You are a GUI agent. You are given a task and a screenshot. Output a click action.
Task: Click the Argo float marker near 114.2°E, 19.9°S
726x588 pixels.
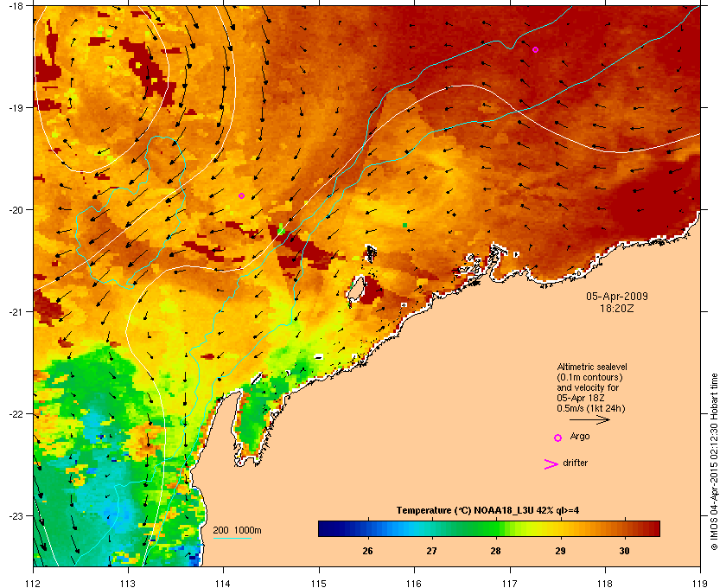pyautogui.click(x=241, y=195)
